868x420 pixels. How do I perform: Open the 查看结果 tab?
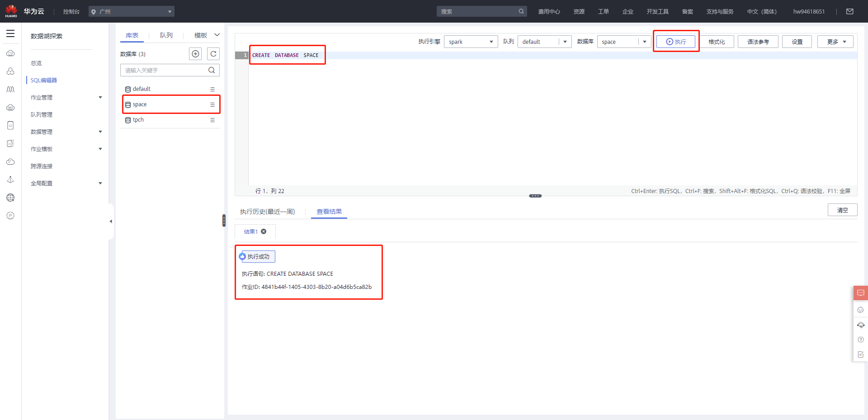click(x=329, y=212)
